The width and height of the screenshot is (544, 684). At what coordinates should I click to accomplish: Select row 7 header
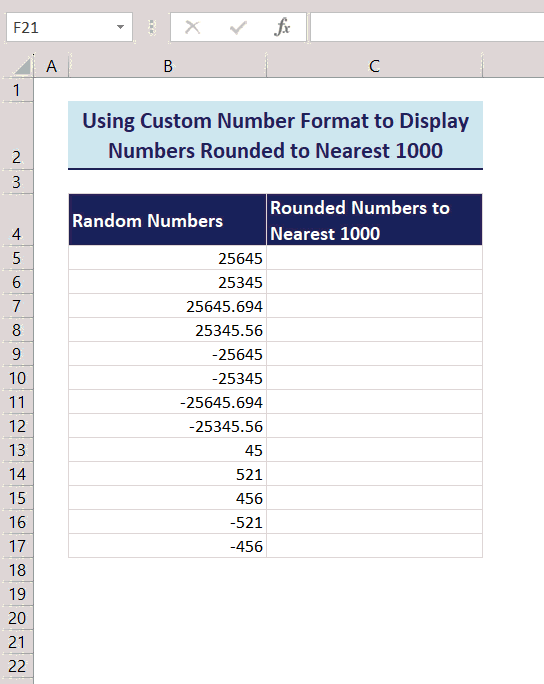click(x=17, y=306)
